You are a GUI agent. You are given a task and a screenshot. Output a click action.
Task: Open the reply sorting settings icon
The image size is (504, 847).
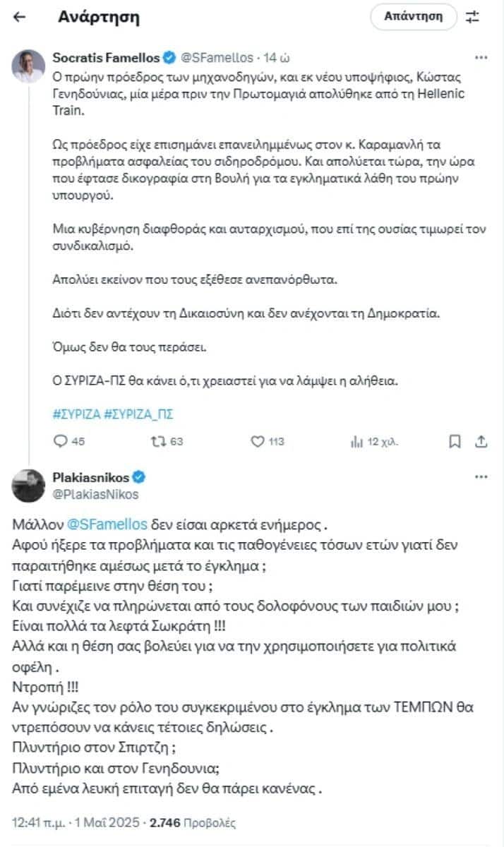pyautogui.click(x=473, y=16)
